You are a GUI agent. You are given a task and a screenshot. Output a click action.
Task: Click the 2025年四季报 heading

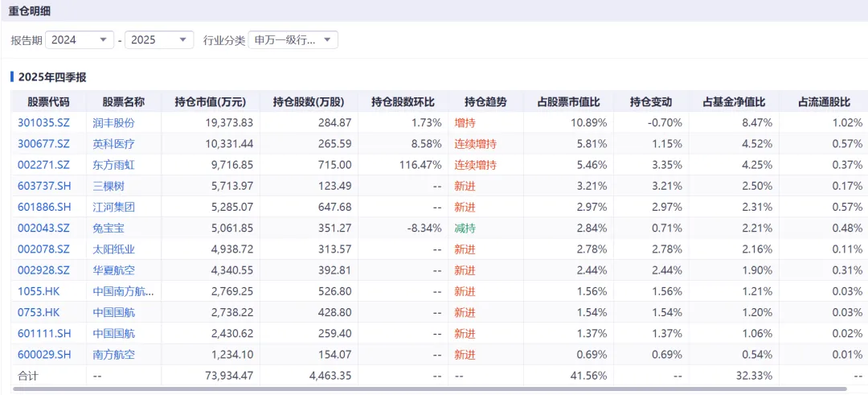coord(52,77)
